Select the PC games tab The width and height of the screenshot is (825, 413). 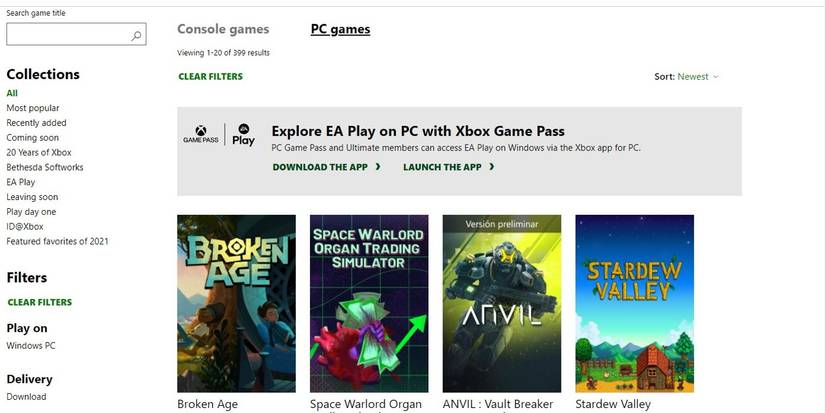click(x=340, y=29)
